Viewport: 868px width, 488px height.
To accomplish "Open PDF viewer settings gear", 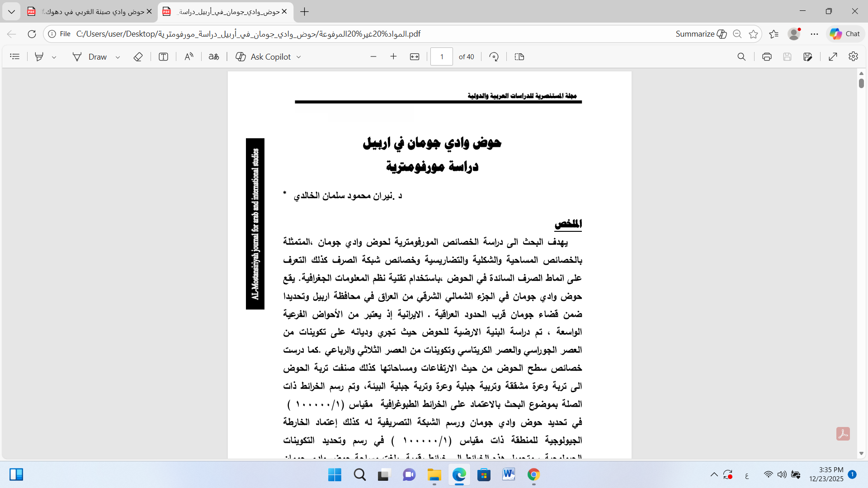I will (x=853, y=56).
